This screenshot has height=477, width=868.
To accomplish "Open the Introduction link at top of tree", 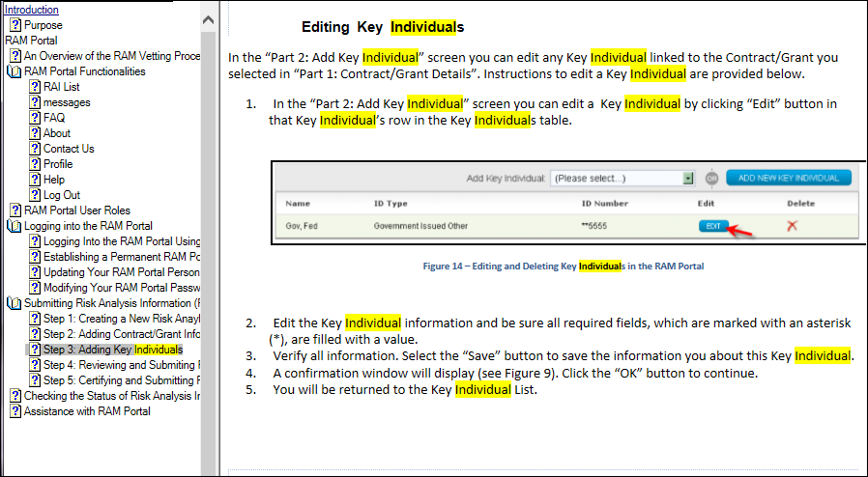I will (31, 10).
